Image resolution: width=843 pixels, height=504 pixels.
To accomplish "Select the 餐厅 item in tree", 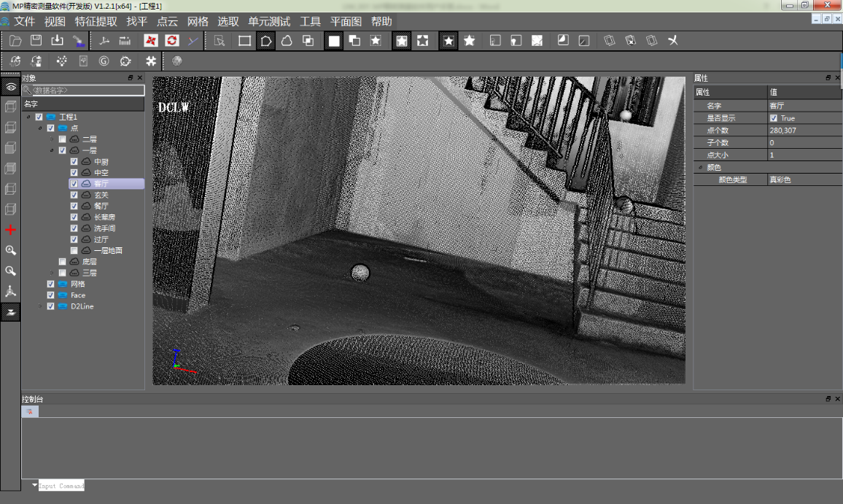I will (x=101, y=206).
